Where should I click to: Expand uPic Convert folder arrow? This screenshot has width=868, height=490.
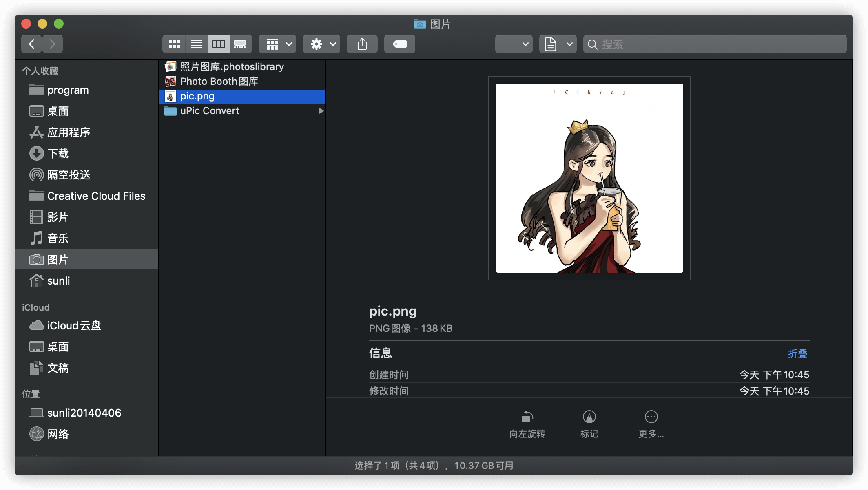pyautogui.click(x=321, y=111)
